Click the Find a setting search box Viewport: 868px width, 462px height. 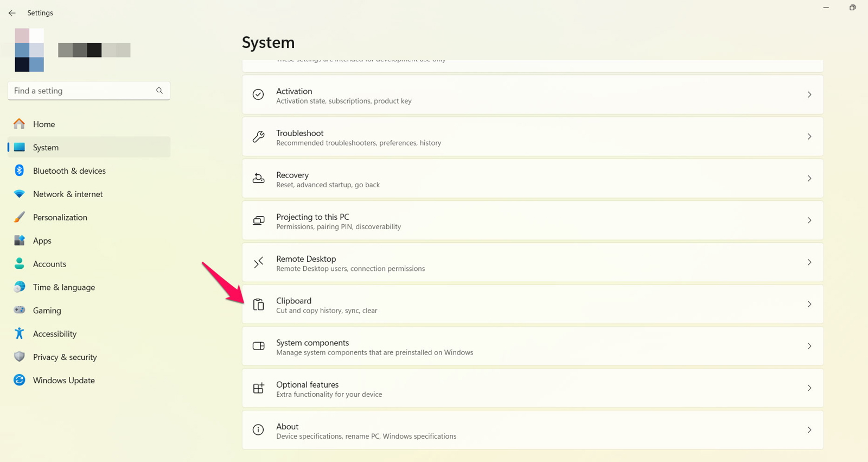(x=81, y=91)
